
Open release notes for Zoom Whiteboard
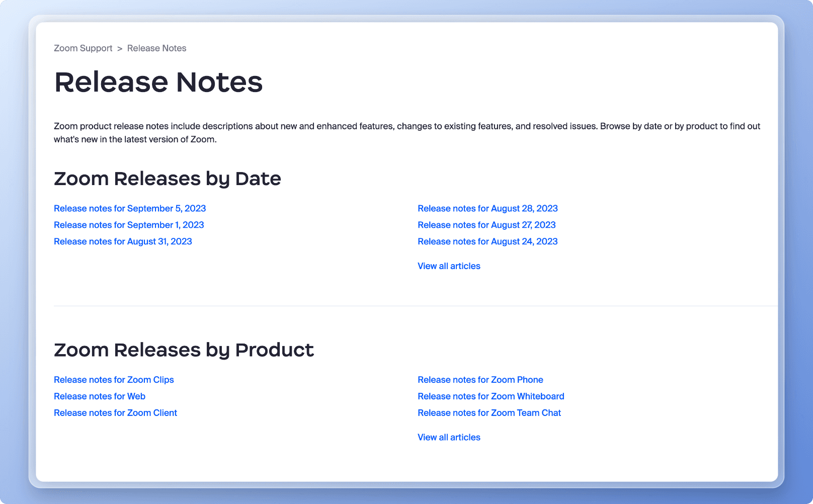491,396
